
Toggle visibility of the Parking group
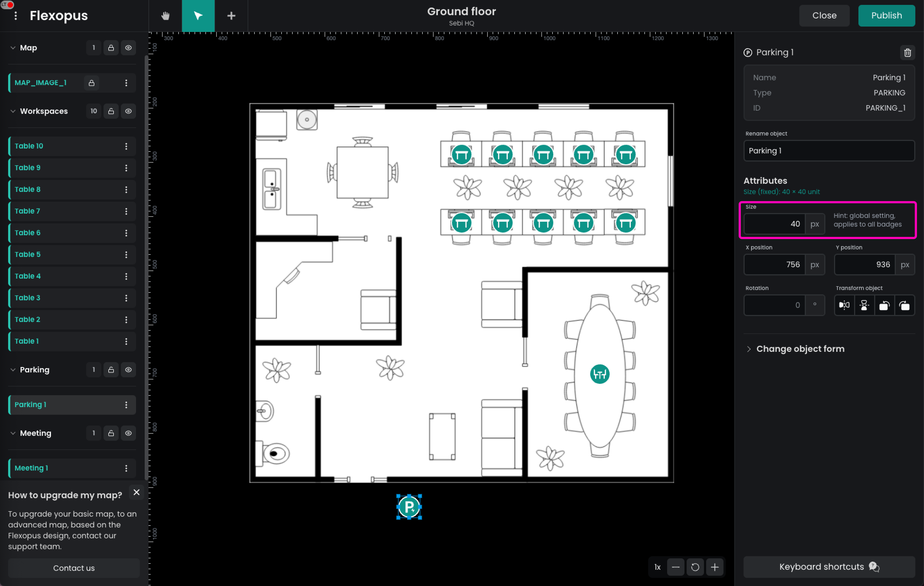pos(128,369)
